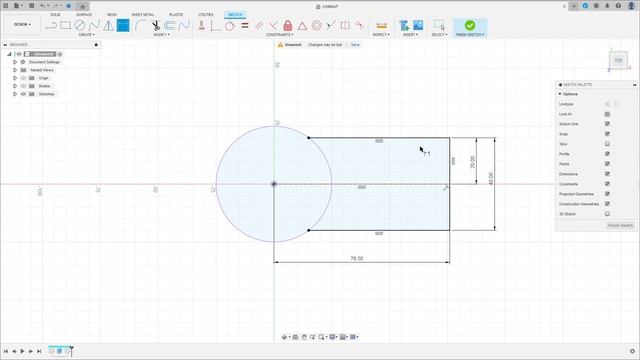Select the Trim scissors tool
Image resolution: width=640 pixels, height=360 pixels.
tap(156, 26)
